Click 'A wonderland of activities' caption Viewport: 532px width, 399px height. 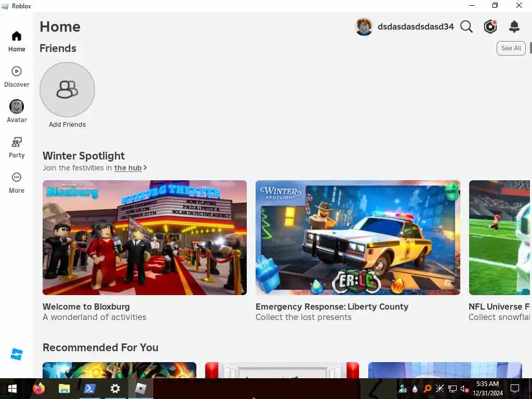(x=95, y=317)
